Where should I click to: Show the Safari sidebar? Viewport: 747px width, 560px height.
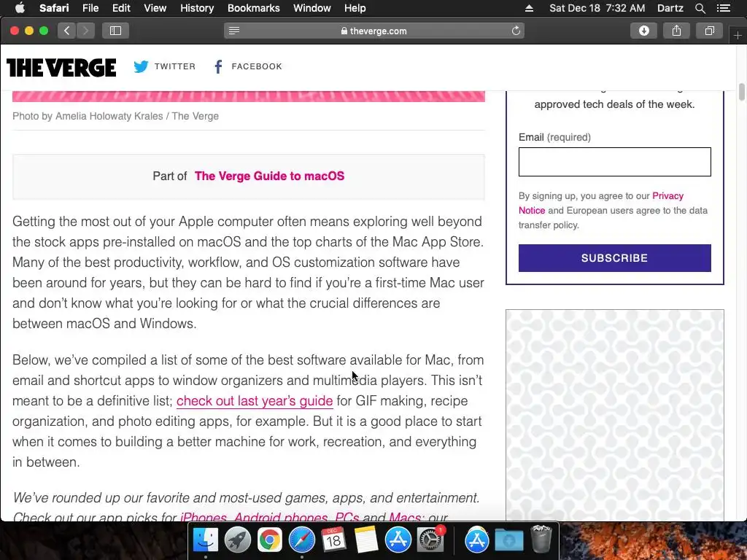pyautogui.click(x=115, y=31)
